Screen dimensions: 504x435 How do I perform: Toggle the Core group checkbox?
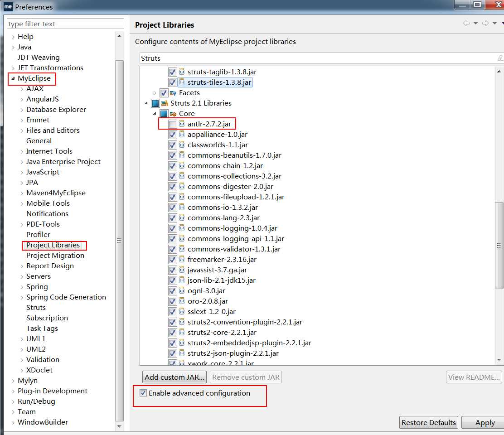coord(164,114)
